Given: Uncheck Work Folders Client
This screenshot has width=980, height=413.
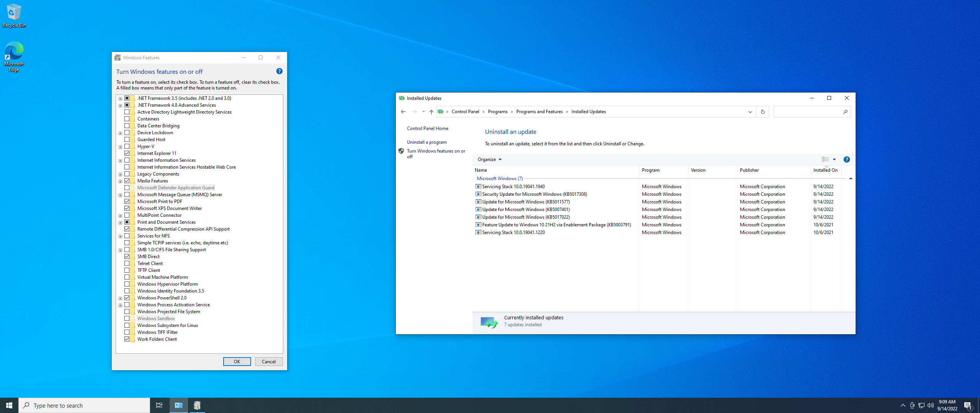Looking at the screenshot, I should click(127, 339).
